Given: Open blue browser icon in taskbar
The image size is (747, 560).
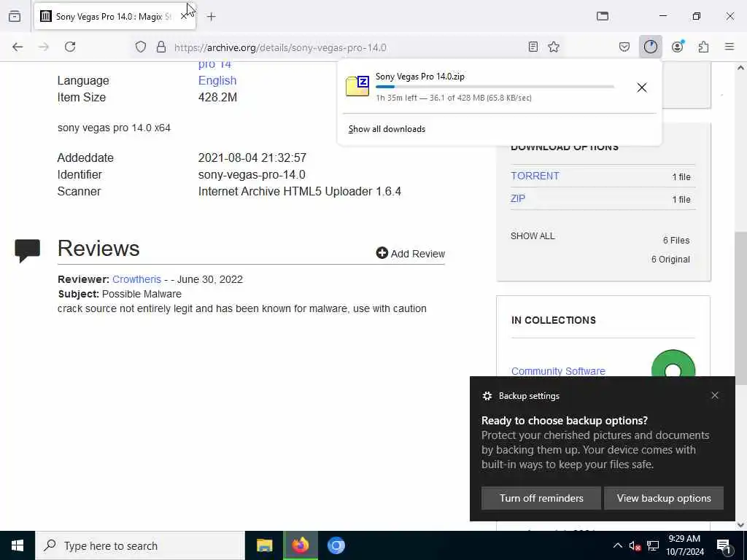Looking at the screenshot, I should click(x=336, y=545).
